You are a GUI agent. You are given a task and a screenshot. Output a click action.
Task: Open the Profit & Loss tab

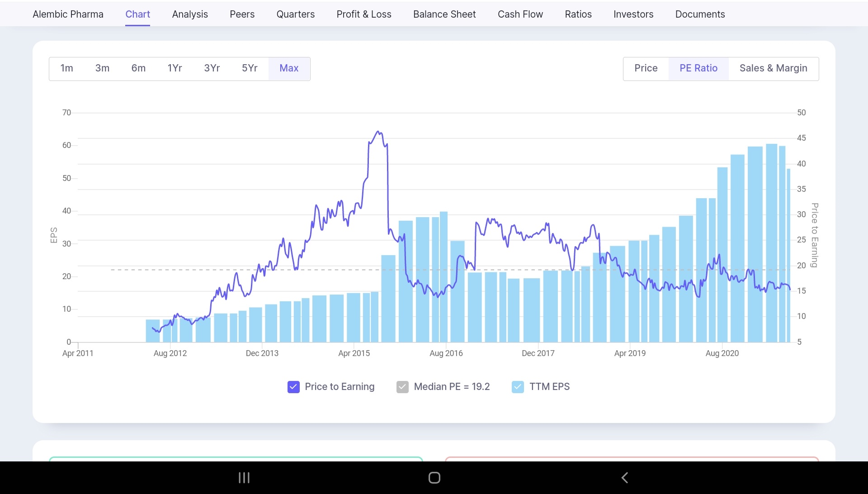click(364, 14)
